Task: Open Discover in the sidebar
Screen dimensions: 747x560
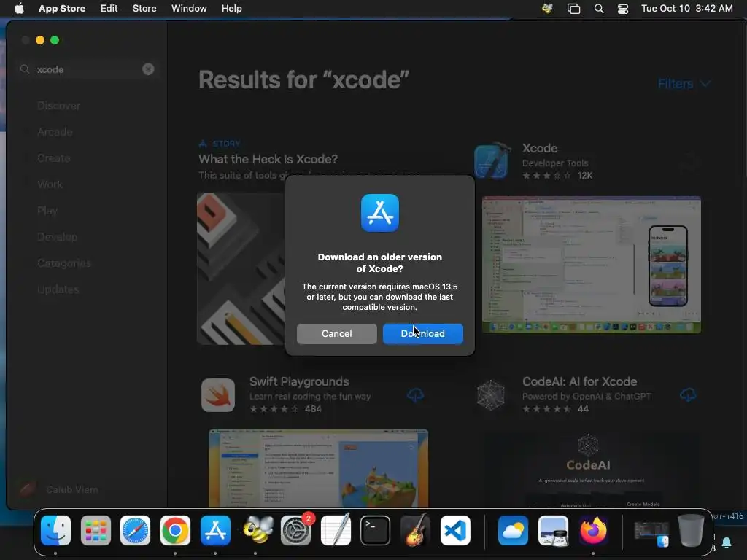Action: (x=58, y=106)
